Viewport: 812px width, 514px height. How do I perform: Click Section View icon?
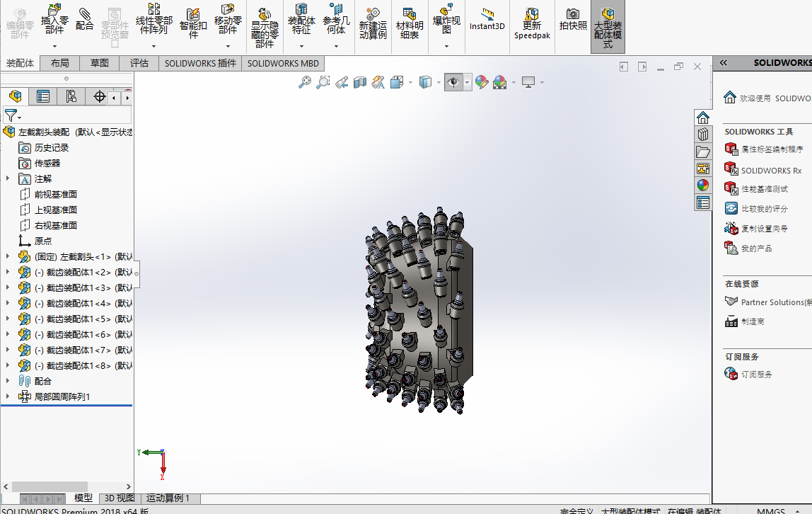[x=360, y=82]
